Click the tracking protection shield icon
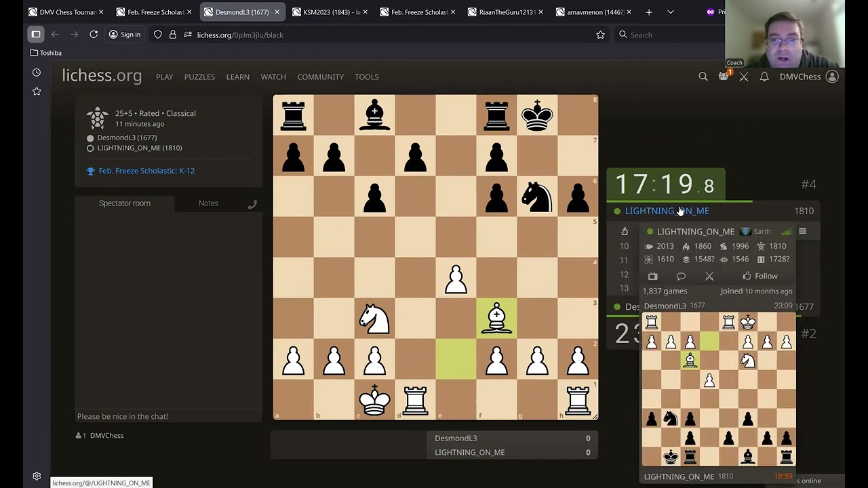The image size is (868, 488). 158,35
